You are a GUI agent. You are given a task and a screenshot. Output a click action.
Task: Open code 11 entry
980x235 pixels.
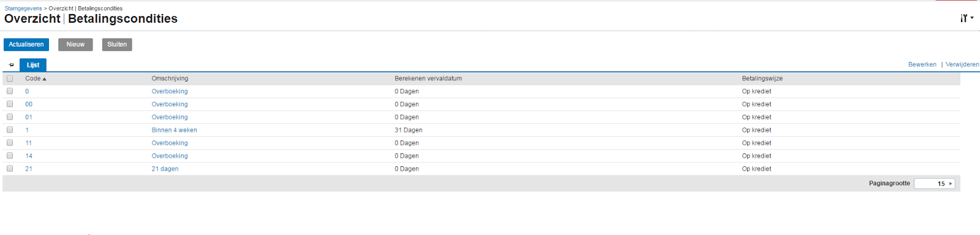29,143
